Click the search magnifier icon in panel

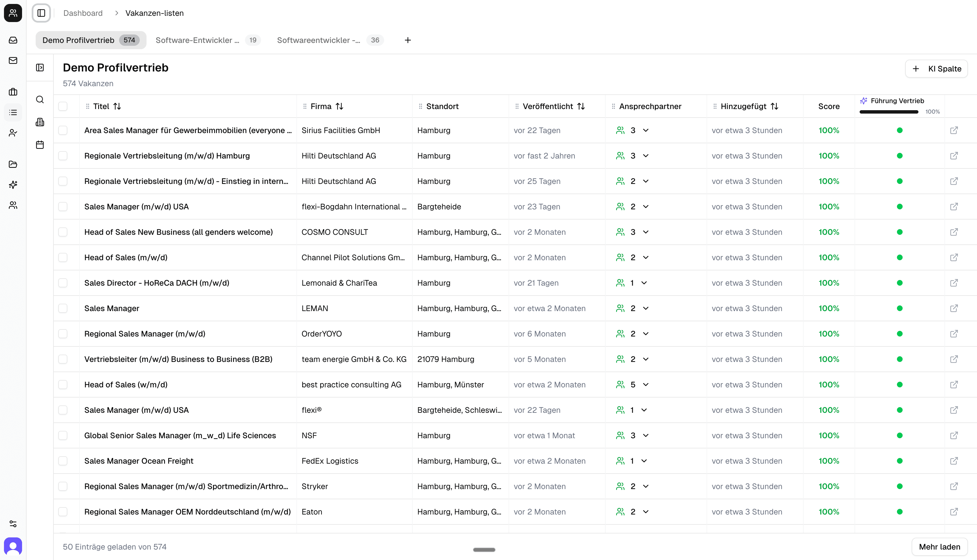point(40,100)
